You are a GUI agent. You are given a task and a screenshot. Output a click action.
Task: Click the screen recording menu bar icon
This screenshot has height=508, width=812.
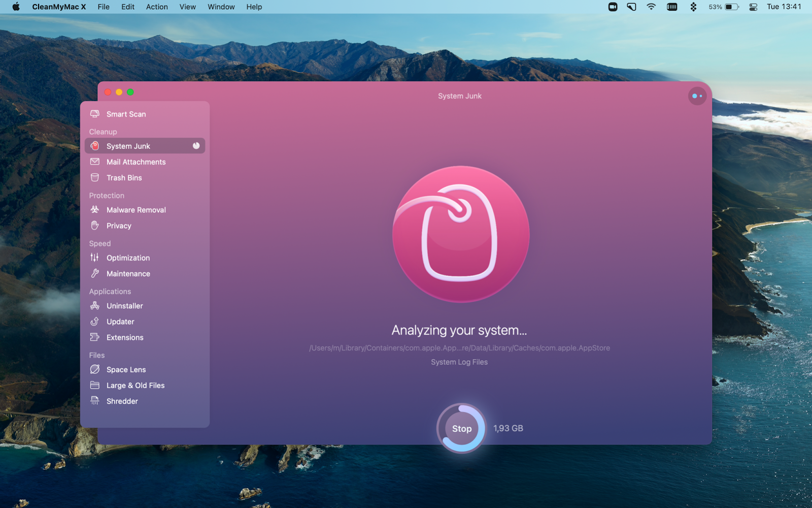click(613, 7)
